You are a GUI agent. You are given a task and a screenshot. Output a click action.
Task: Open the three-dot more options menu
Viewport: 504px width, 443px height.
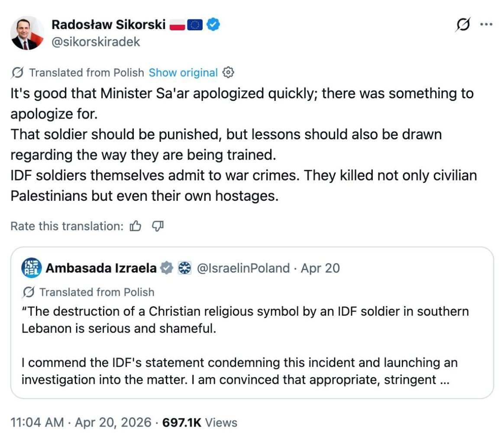[487, 25]
